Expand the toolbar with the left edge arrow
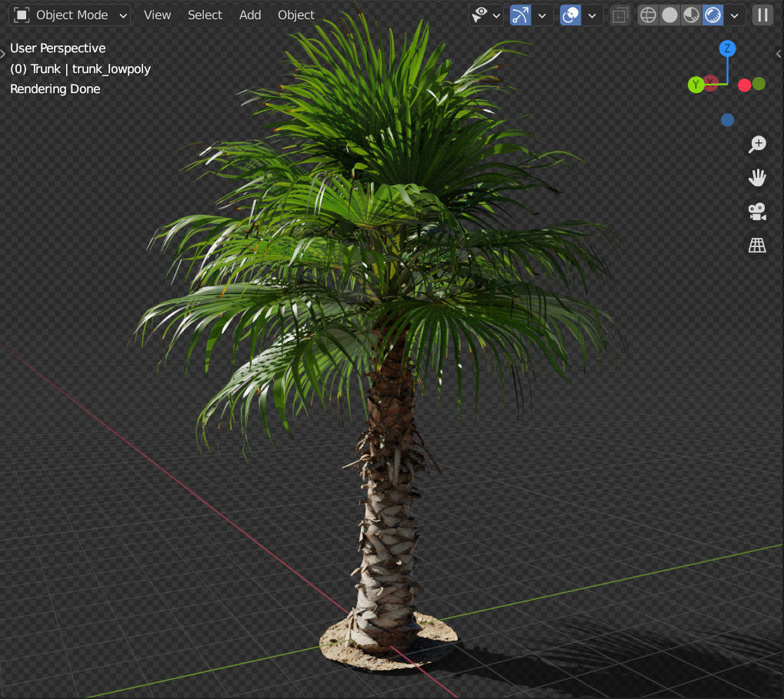 [x=2, y=54]
